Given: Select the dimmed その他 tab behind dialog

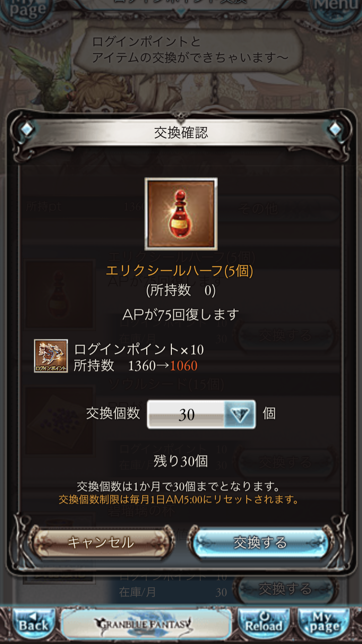Looking at the screenshot, I should point(259,209).
